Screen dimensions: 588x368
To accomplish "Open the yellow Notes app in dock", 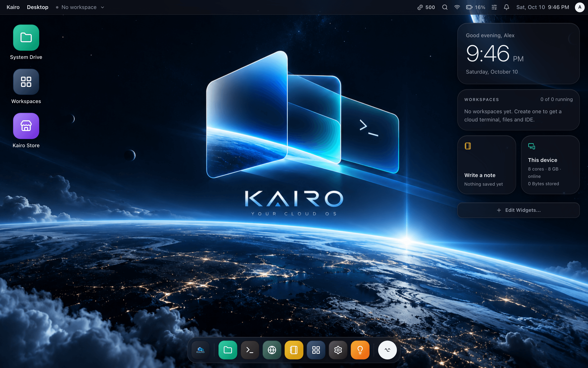I will click(294, 350).
